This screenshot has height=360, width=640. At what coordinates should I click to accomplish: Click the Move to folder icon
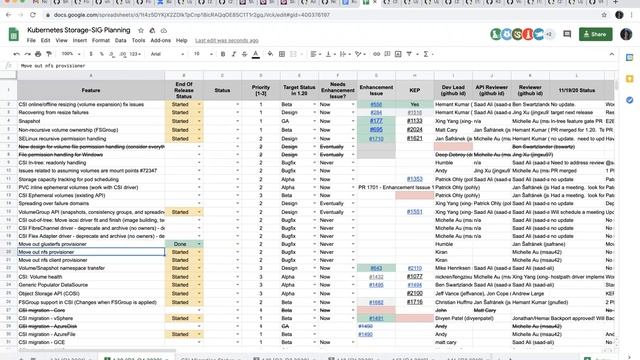point(152,30)
